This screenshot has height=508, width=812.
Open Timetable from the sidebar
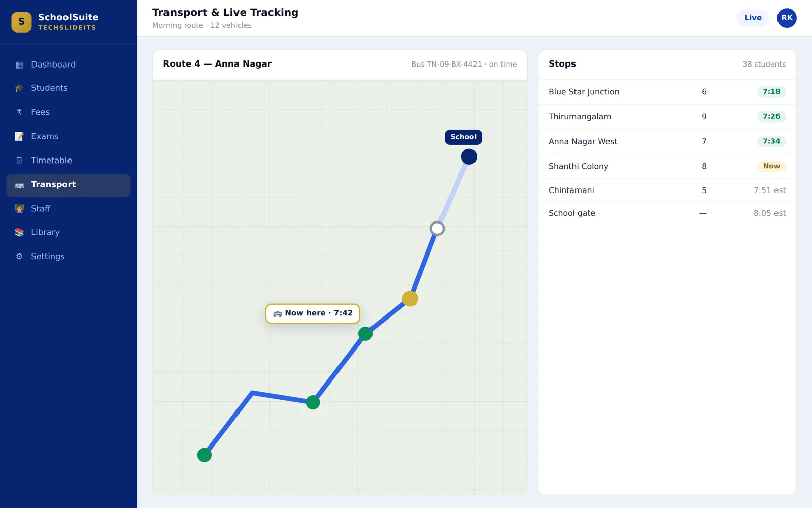(69, 161)
